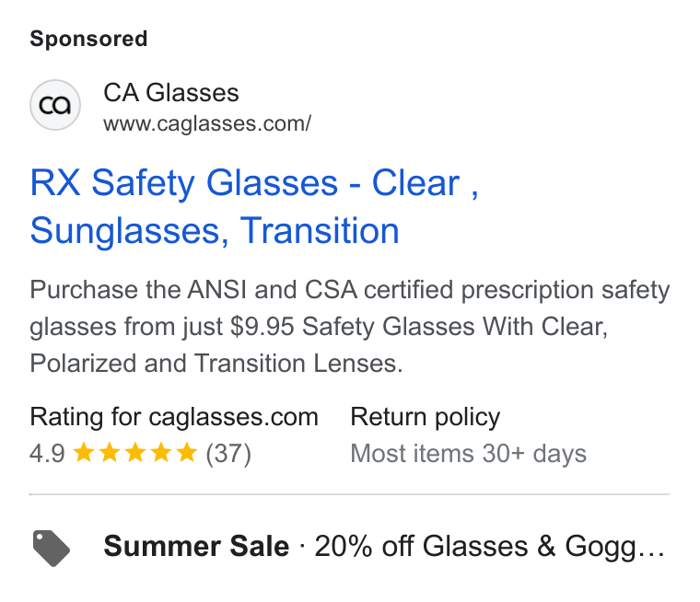Viewport: 700px width, 602px height.
Task: Click the ad description mentioning $9.95
Action: coord(350,327)
